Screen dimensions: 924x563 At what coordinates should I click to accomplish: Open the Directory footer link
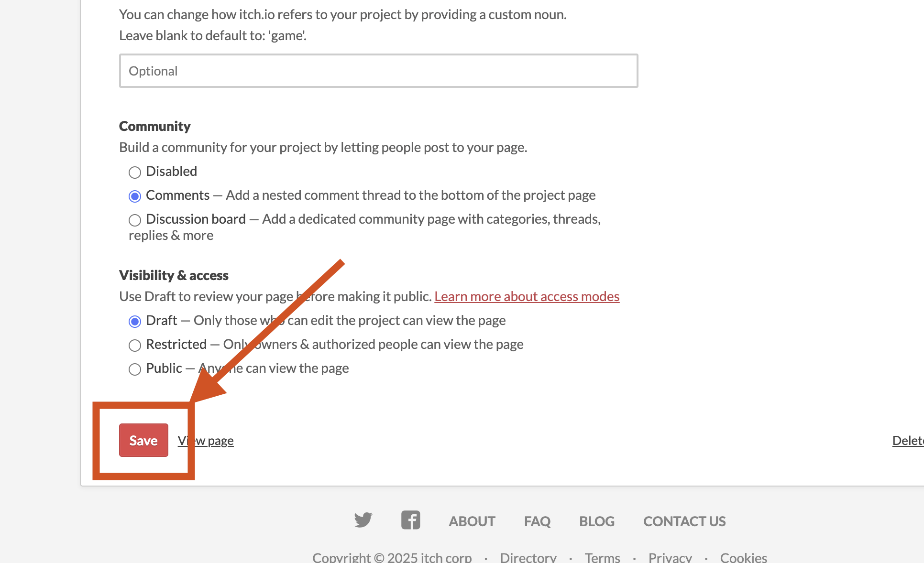click(x=528, y=557)
